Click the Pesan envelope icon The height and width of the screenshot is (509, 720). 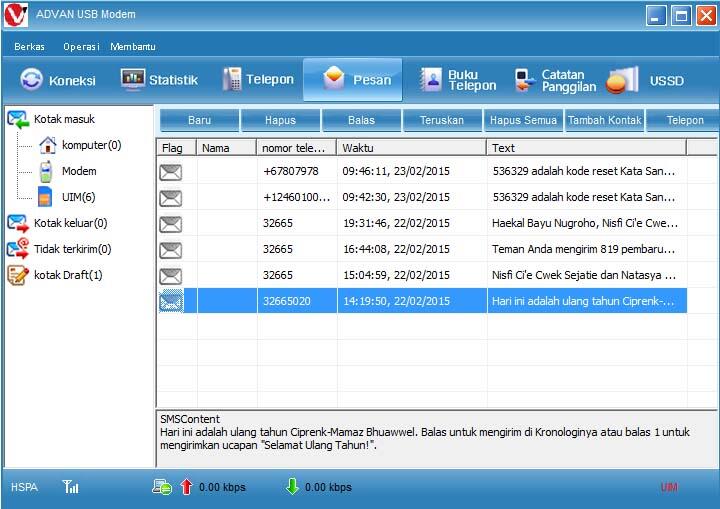pyautogui.click(x=334, y=78)
